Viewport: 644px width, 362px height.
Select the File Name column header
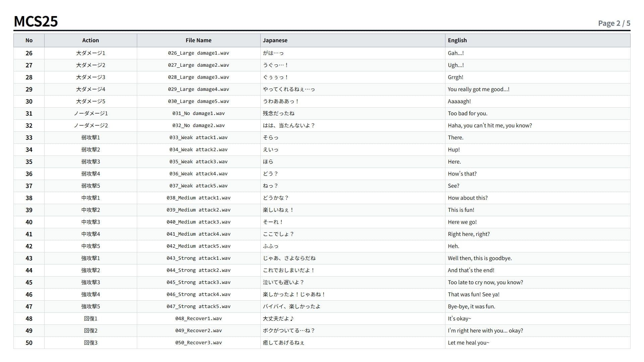199,40
